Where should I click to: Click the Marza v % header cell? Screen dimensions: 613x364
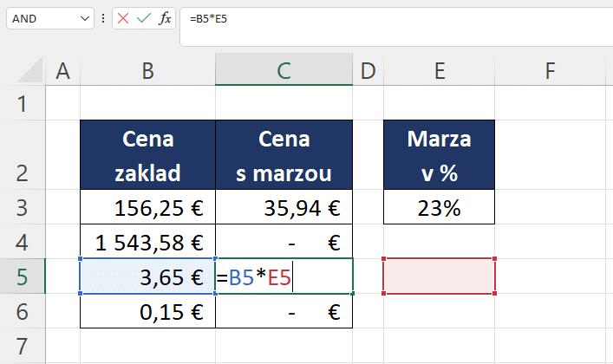pos(439,155)
